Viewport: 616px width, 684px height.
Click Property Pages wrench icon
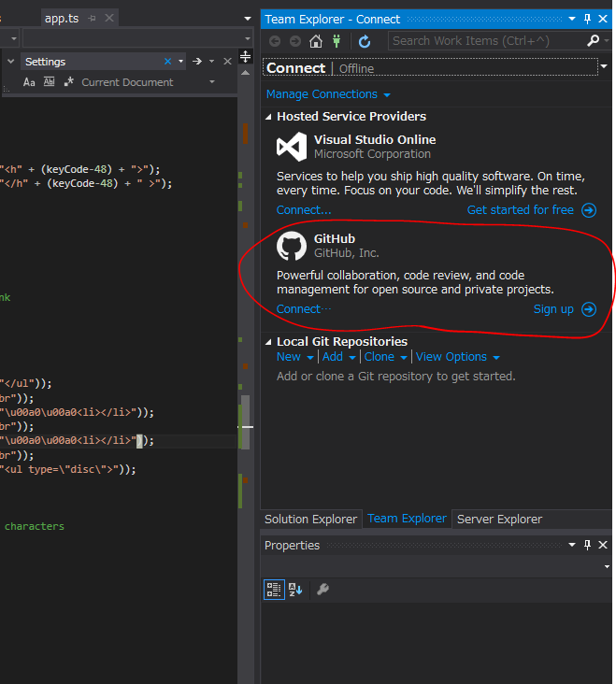pyautogui.click(x=322, y=590)
